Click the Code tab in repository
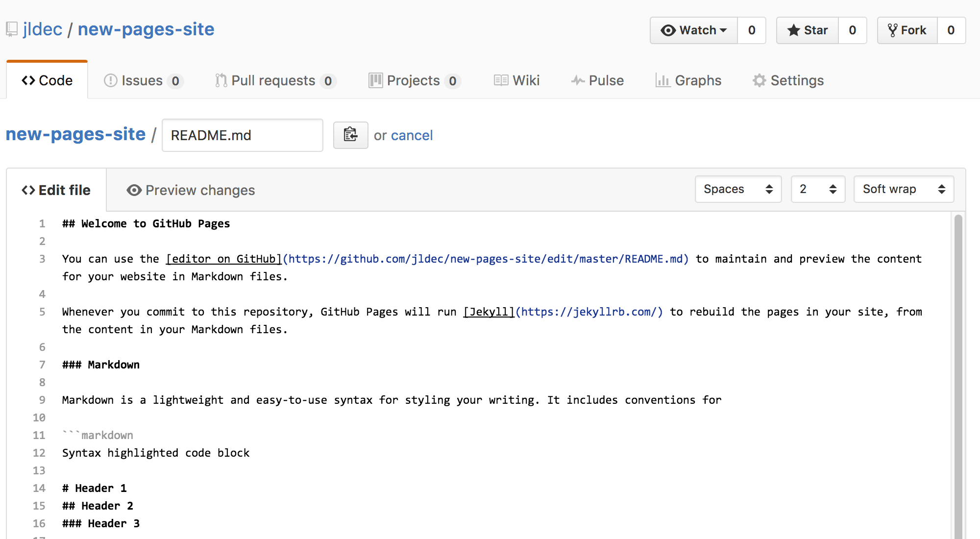This screenshot has width=980, height=539. pyautogui.click(x=47, y=80)
